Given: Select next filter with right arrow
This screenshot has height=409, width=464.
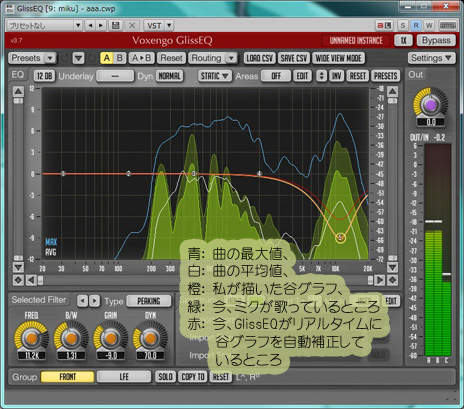Looking at the screenshot, I should 95,301.
